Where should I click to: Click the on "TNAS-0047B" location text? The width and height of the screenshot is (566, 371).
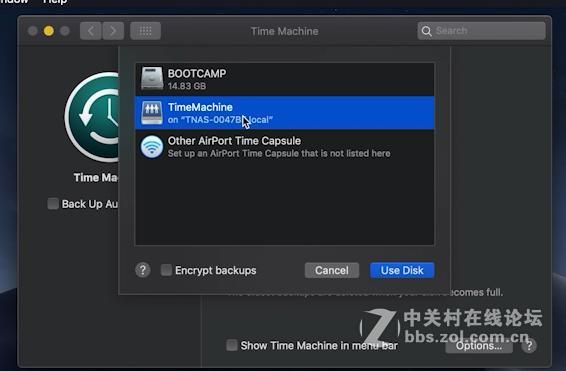tap(220, 120)
